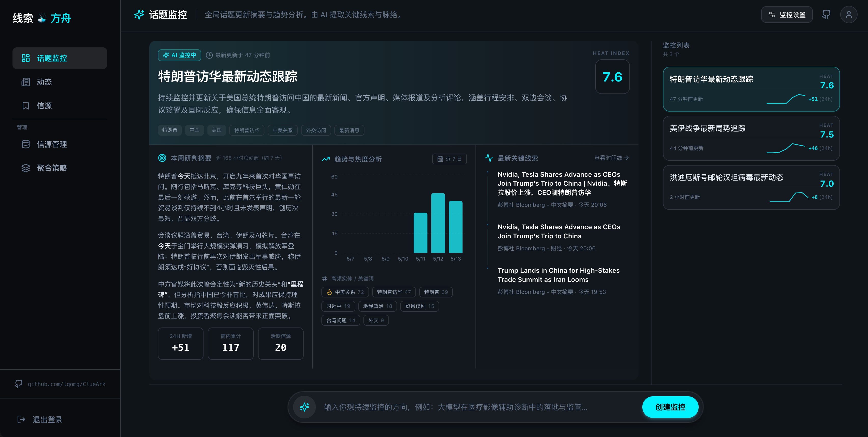Open the 监控设置 button

[x=786, y=15]
